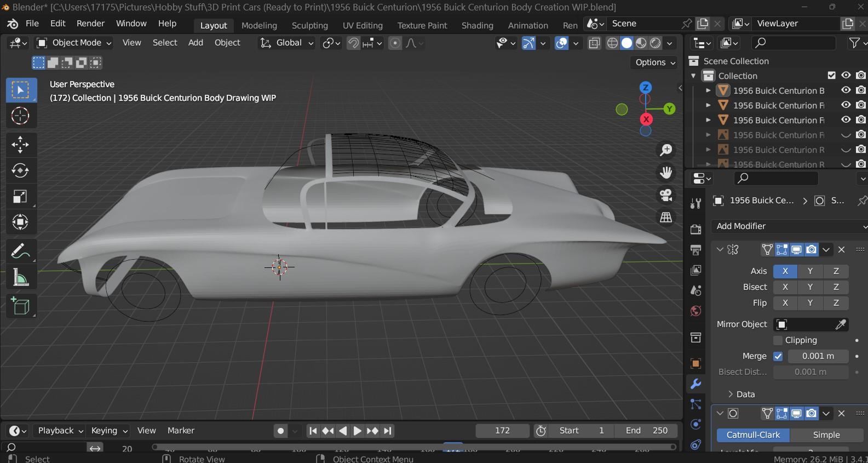Expand the 1956 Buick Centurion B tree item
The height and width of the screenshot is (463, 868).
[708, 90]
